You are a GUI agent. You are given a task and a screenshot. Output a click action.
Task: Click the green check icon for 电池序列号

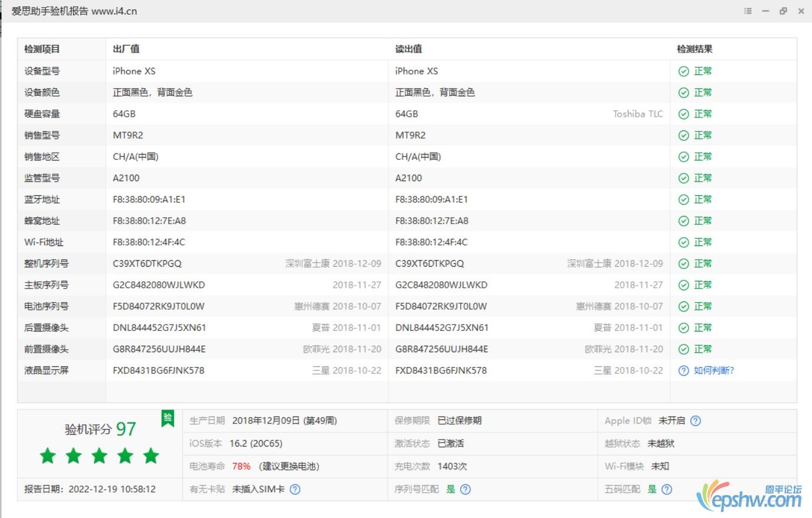pos(683,307)
